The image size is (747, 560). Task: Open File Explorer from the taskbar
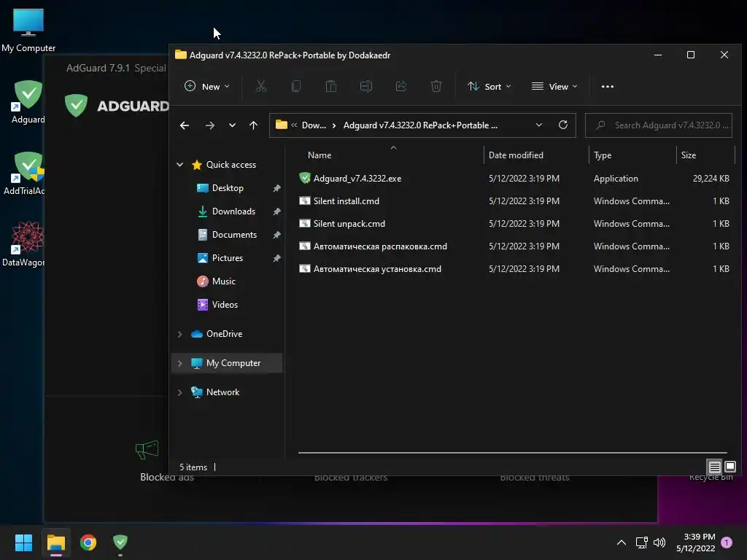point(55,542)
